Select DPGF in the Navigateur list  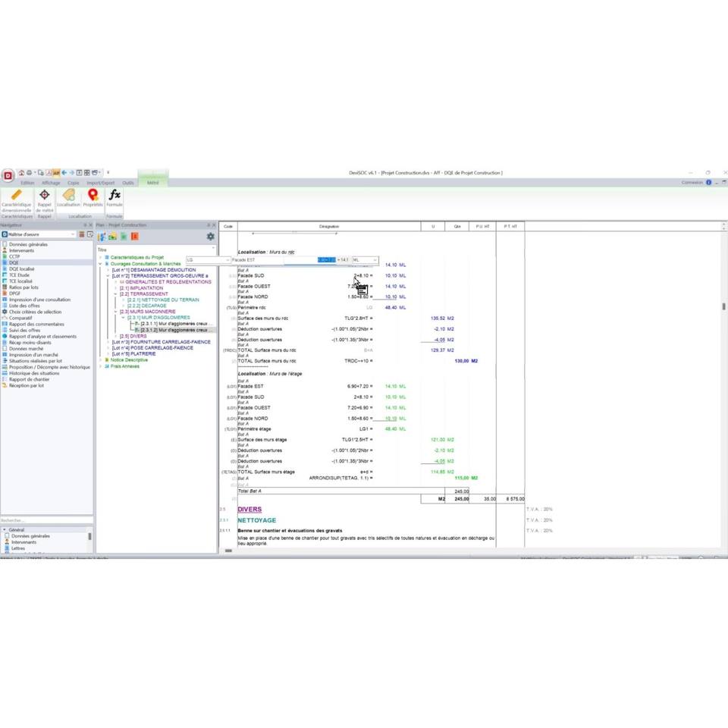[x=14, y=293]
